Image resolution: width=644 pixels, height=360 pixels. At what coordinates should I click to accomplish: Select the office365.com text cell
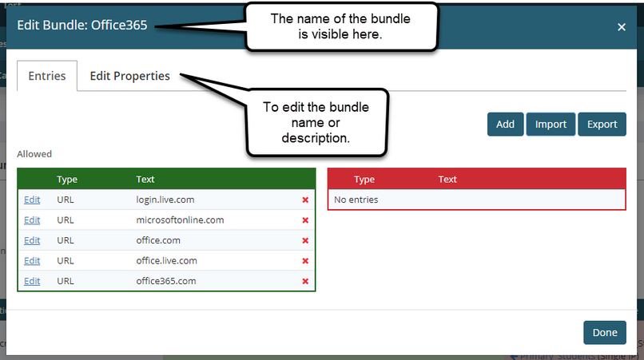[x=165, y=281]
